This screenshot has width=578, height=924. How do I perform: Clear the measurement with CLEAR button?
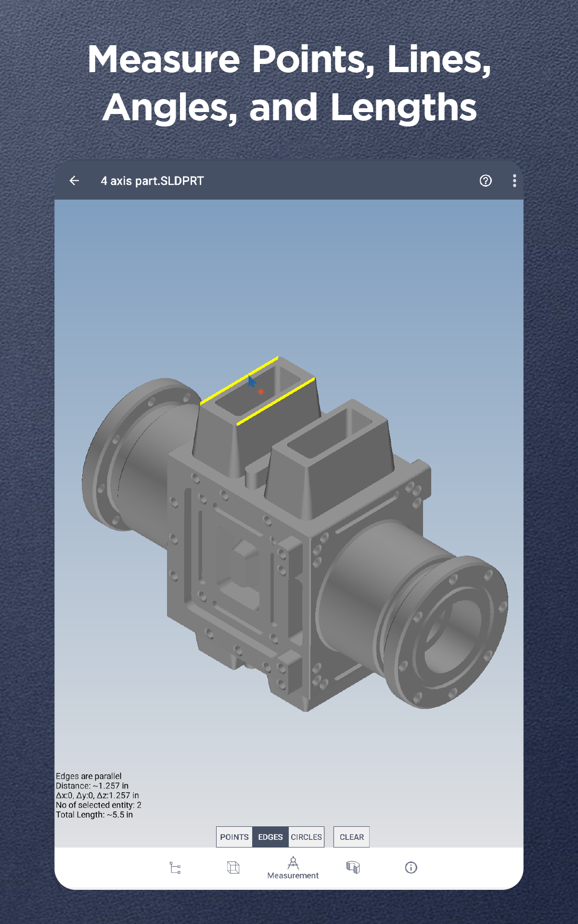click(351, 837)
